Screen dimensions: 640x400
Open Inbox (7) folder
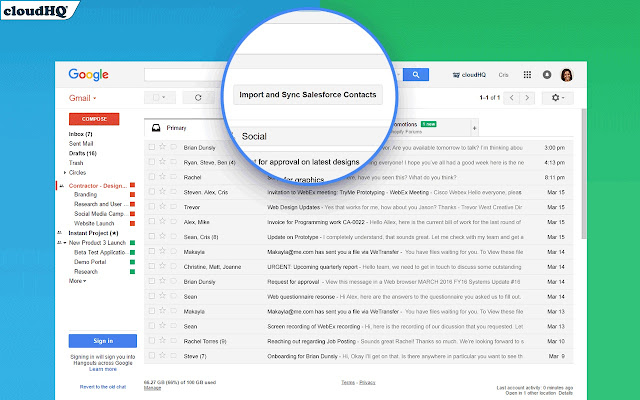pos(80,134)
